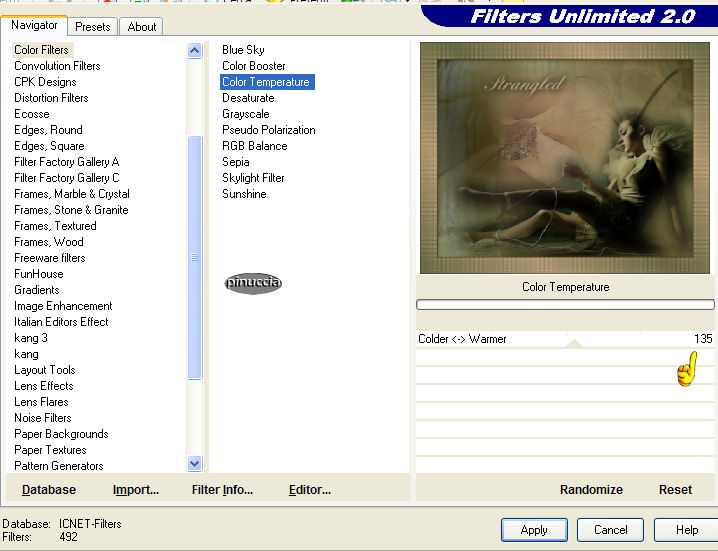Image resolution: width=718 pixels, height=551 pixels.
Task: Switch to the Presets tab
Action: click(x=92, y=27)
